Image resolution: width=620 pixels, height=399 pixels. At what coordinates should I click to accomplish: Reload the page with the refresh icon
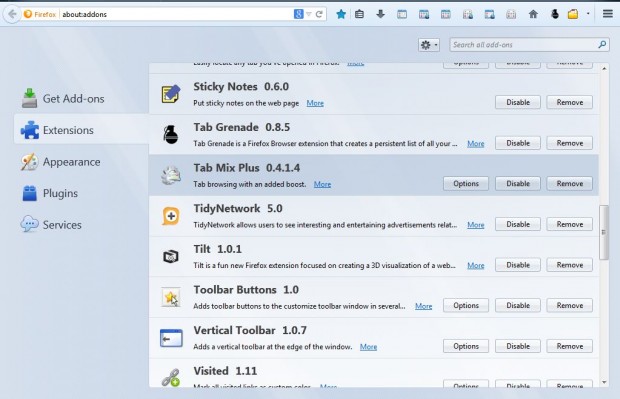pyautogui.click(x=319, y=15)
